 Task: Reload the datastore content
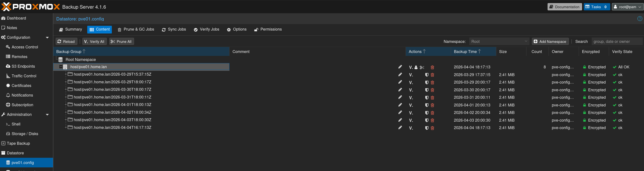(66, 41)
